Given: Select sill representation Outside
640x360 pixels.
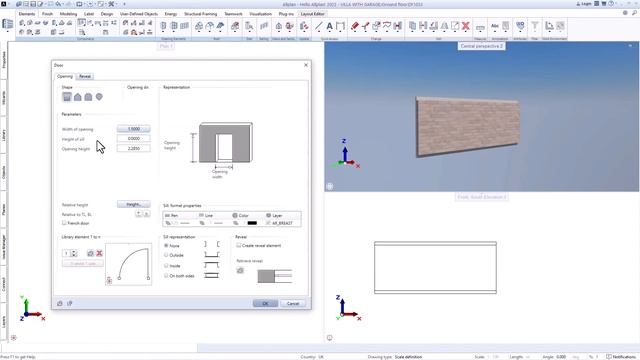Looking at the screenshot, I should click(x=166, y=255).
